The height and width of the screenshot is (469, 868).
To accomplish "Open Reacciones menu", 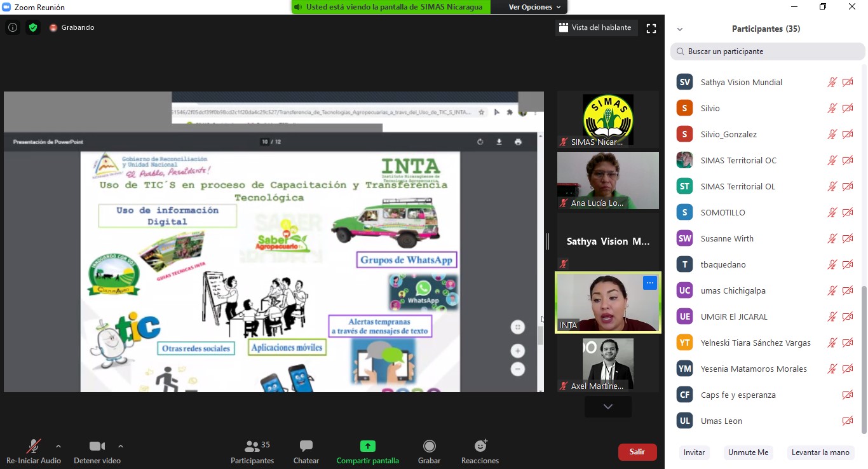I will (x=480, y=452).
